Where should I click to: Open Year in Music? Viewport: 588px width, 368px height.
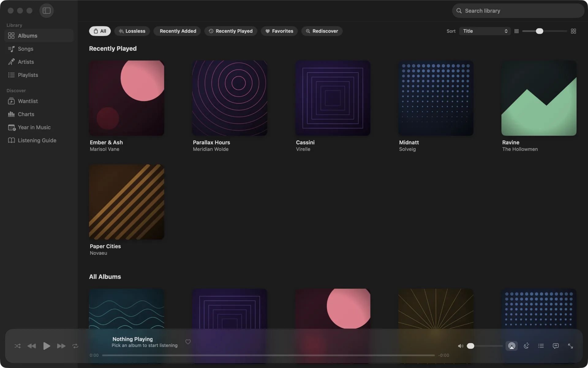(x=39, y=127)
